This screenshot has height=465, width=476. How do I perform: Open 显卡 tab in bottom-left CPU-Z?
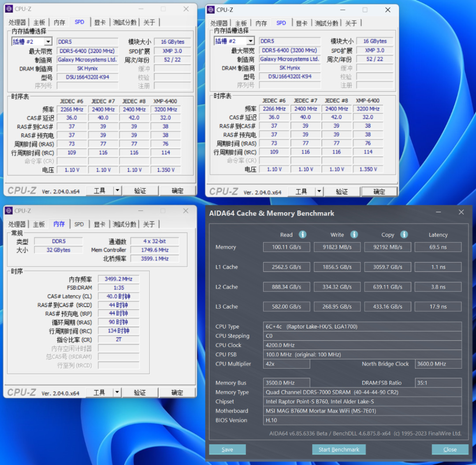pos(99,224)
